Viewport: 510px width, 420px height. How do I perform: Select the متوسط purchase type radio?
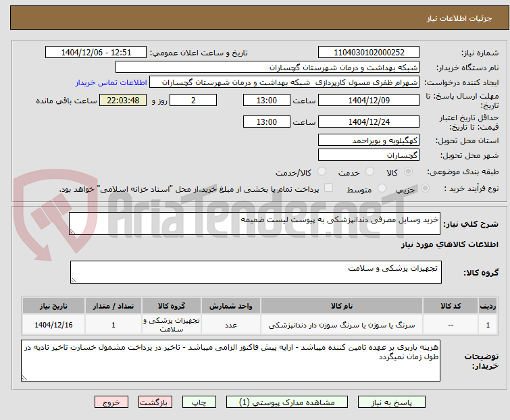[382, 188]
